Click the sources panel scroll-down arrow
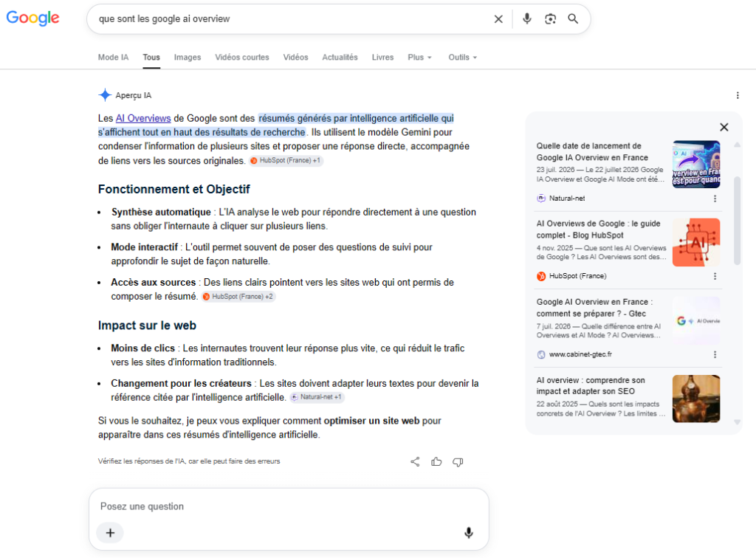Screen dimensions: 756x558 coord(737,422)
